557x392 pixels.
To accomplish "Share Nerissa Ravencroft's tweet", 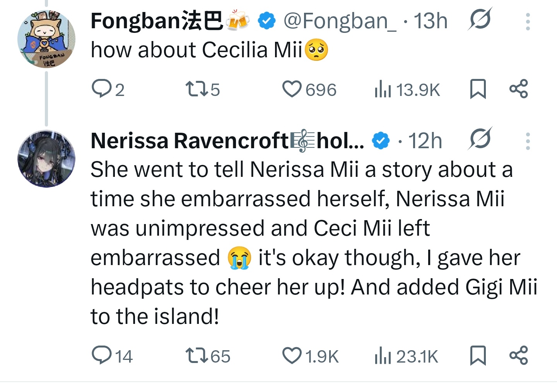I will pos(518,355).
